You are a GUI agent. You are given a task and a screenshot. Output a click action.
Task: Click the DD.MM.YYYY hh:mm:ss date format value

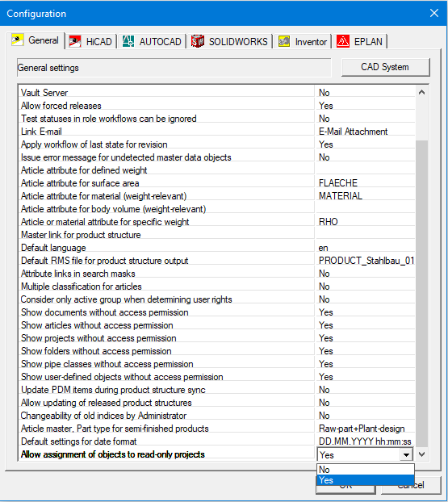[x=365, y=441]
